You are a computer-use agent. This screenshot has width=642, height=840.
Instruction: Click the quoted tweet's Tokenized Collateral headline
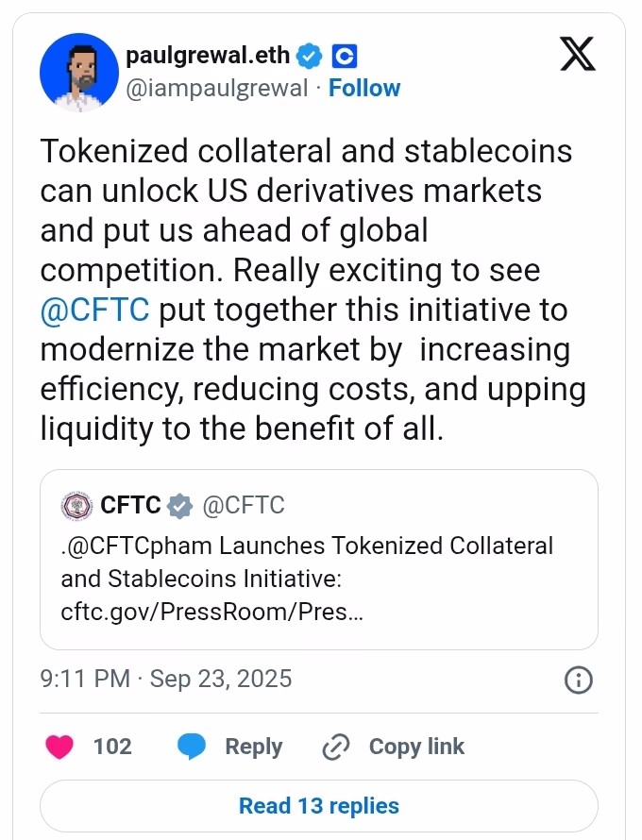(x=307, y=546)
